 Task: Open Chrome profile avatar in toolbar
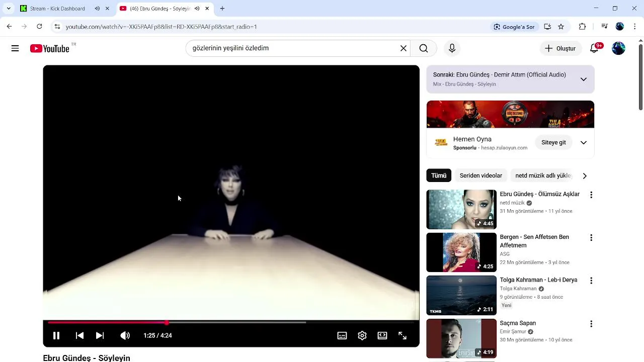pyautogui.click(x=620, y=27)
